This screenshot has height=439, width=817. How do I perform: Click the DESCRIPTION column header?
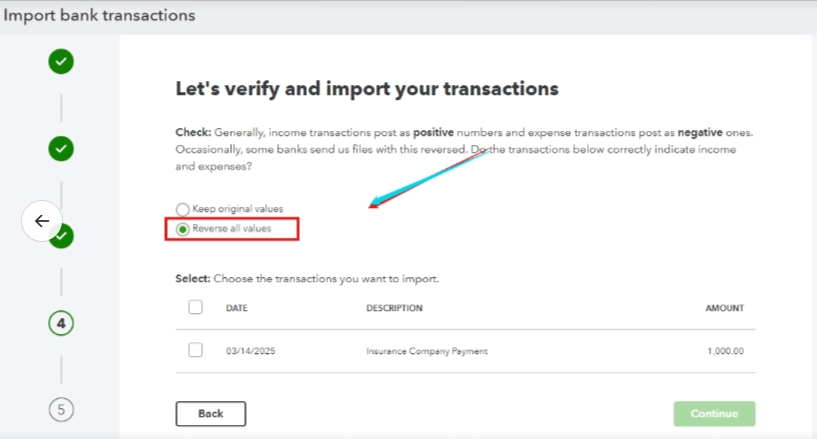[394, 308]
